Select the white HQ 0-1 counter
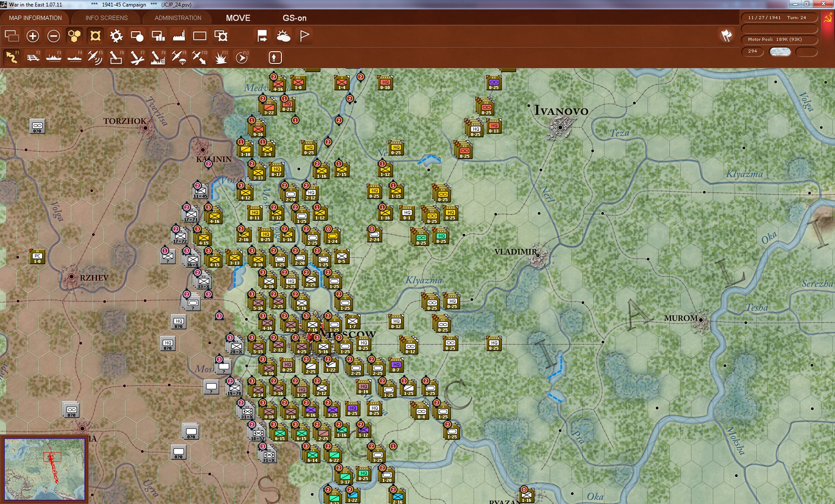Screen dimensions: 835x504 coord(407,213)
